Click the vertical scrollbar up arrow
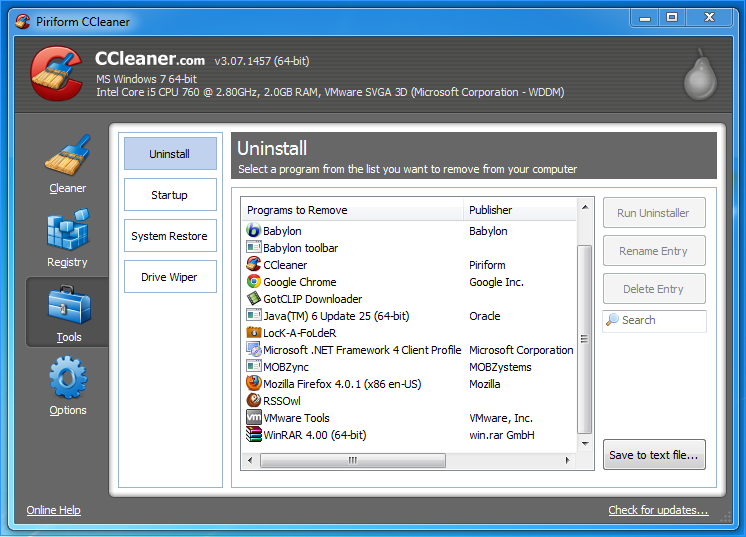This screenshot has width=746, height=537. tap(585, 207)
